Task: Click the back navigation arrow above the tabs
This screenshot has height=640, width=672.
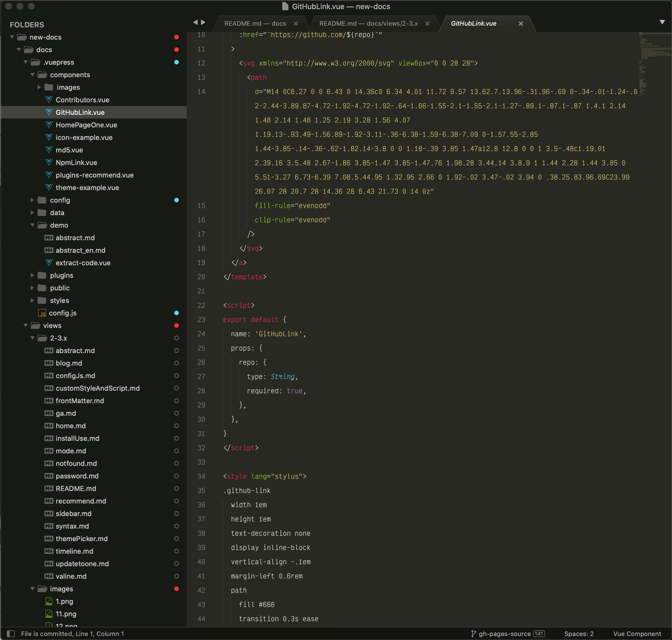Action: (x=195, y=22)
